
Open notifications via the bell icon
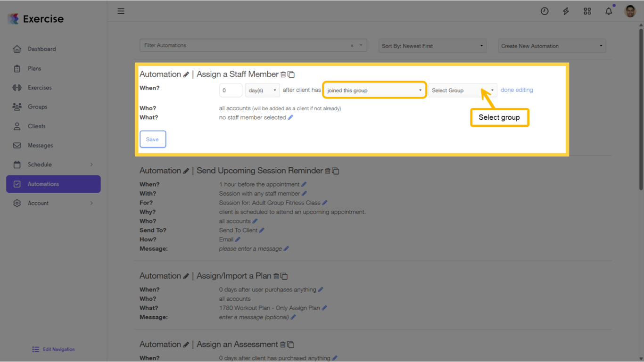click(x=608, y=11)
